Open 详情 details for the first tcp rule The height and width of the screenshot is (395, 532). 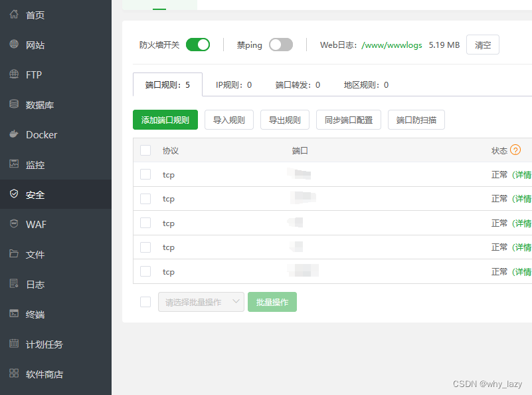pyautogui.click(x=522, y=174)
